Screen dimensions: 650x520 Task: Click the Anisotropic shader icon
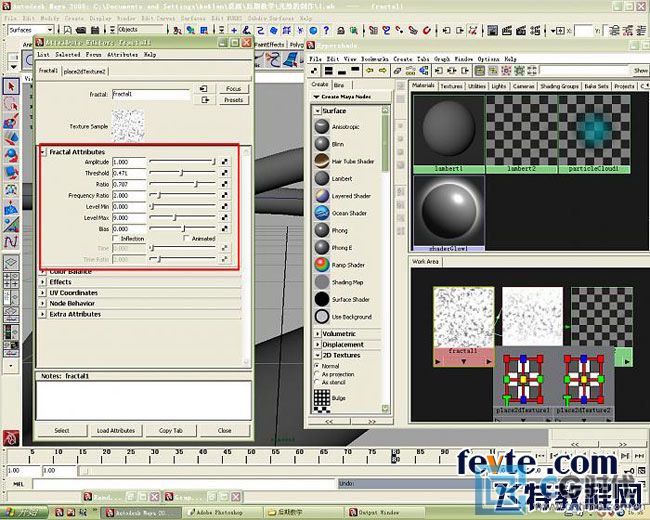pos(322,126)
